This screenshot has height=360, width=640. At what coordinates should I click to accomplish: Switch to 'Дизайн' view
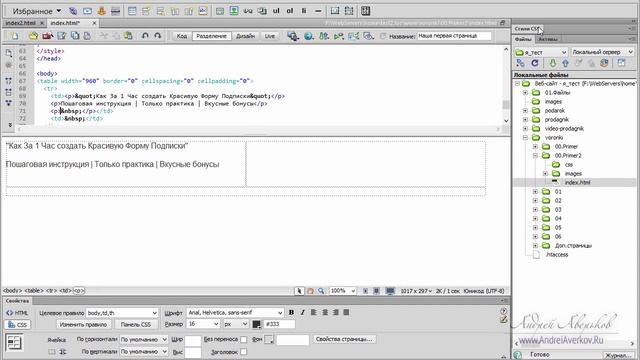(x=245, y=36)
